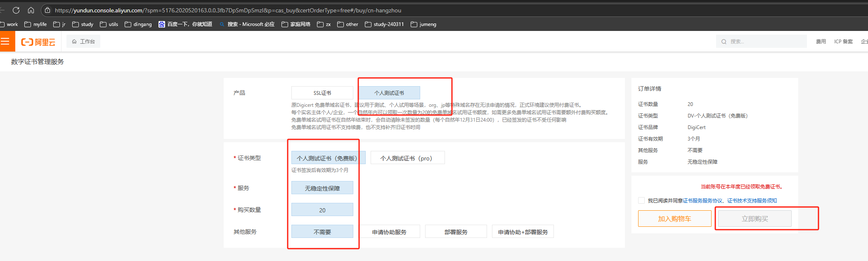
Task: Click the site lock icon in address bar
Action: 47,10
